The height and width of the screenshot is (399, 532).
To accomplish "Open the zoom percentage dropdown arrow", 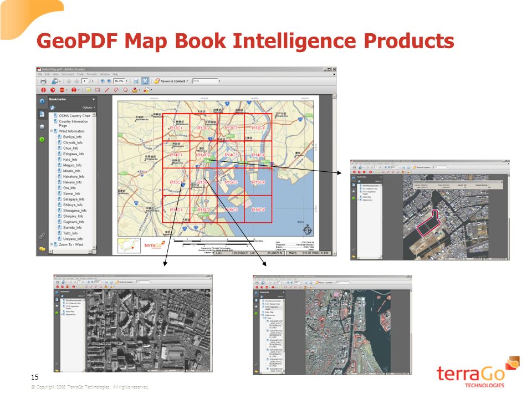I will (126, 81).
